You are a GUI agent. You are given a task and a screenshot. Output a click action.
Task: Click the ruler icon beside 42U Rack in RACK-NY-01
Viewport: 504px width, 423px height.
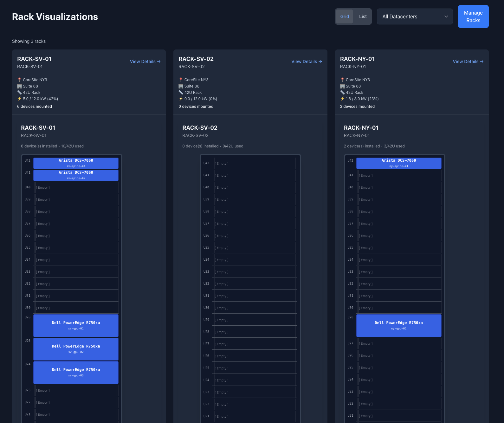tap(342, 93)
